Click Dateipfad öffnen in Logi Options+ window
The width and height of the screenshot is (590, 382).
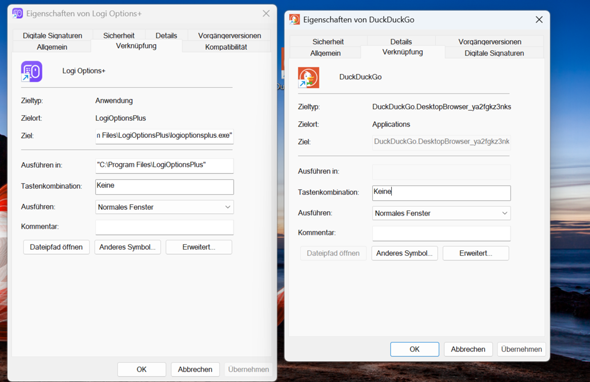(56, 247)
